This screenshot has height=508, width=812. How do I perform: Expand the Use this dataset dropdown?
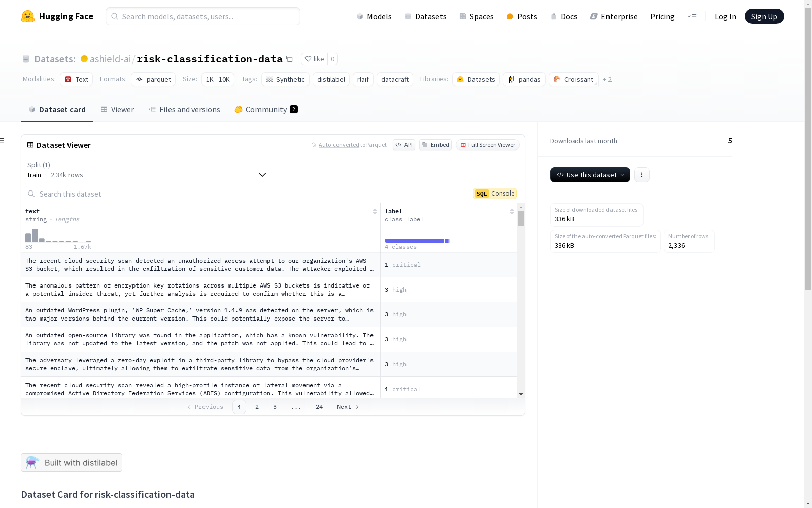click(590, 175)
